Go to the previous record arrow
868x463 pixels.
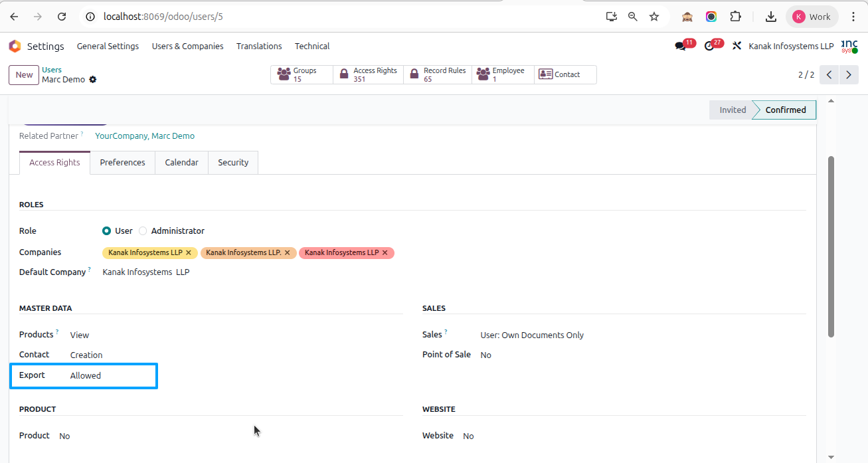(829, 74)
